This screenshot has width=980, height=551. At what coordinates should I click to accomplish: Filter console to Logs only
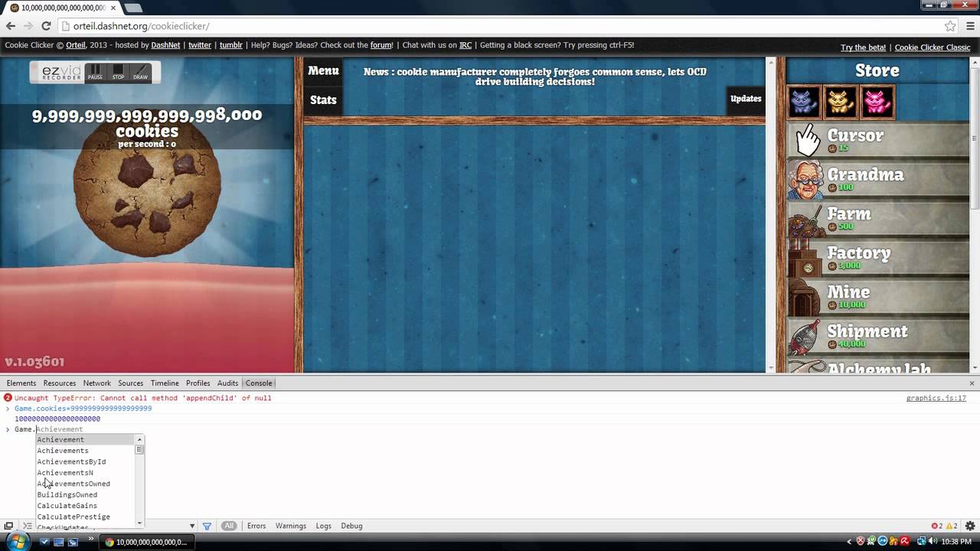pos(324,526)
